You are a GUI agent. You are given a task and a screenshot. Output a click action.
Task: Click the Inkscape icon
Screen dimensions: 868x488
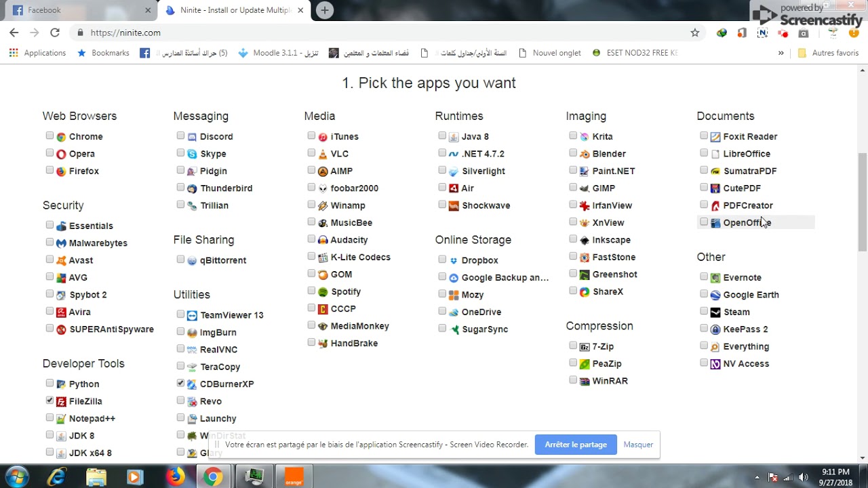[585, 240]
